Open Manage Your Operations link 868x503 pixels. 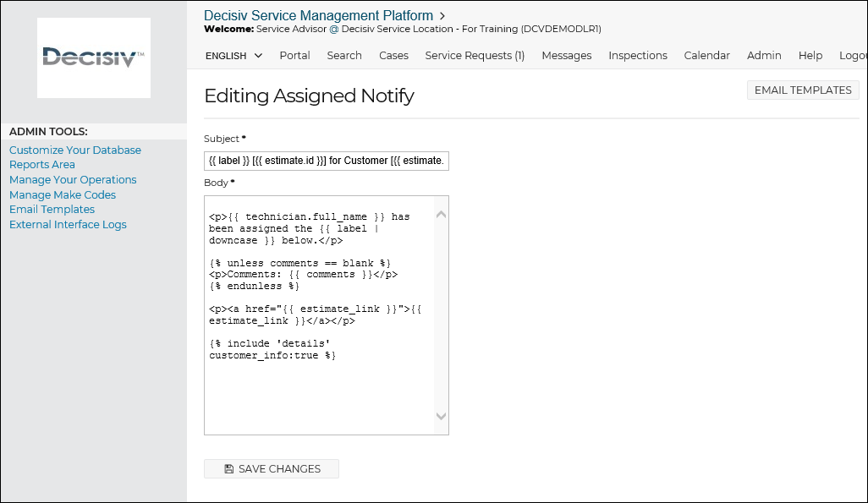tap(73, 179)
